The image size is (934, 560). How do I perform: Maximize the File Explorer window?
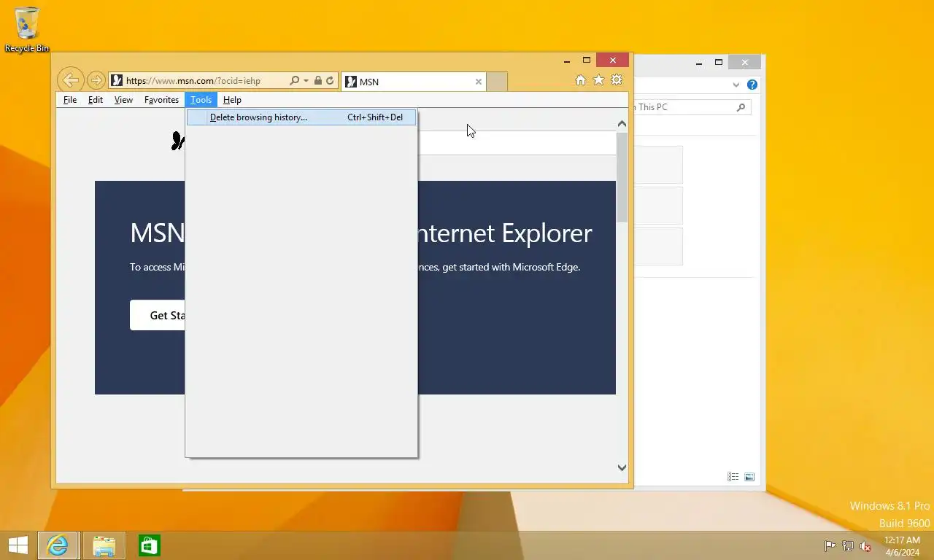click(719, 63)
